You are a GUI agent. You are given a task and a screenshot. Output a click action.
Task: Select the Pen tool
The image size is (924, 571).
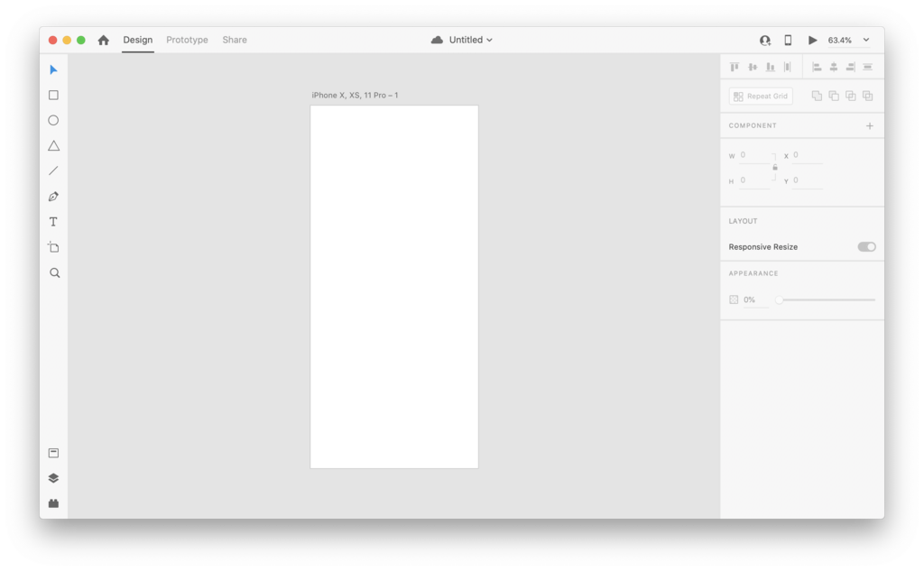pyautogui.click(x=53, y=197)
